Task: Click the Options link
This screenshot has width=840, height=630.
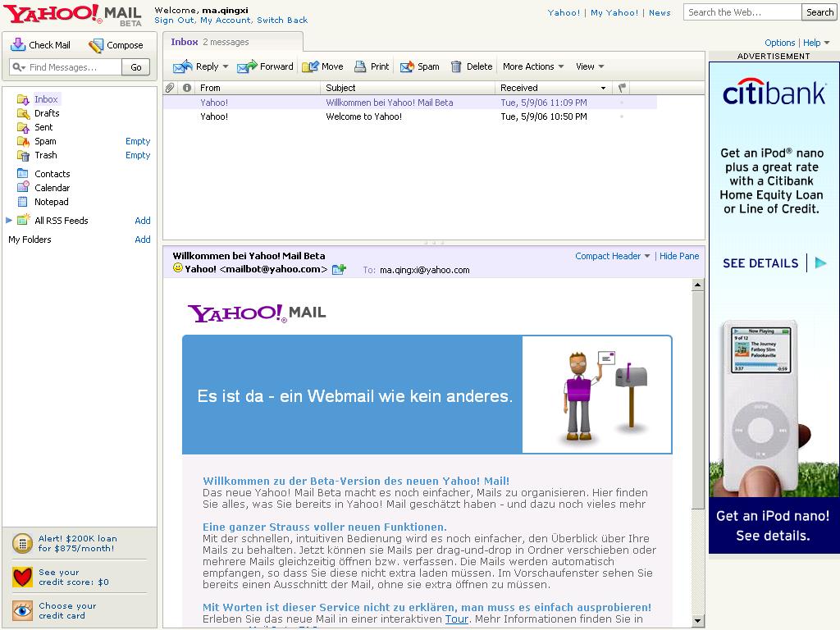Action: [x=779, y=43]
